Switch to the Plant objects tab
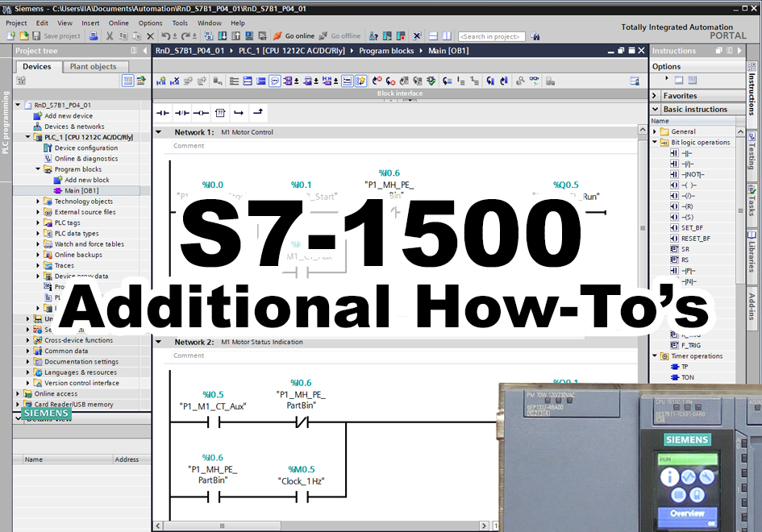This screenshot has height=532, width=762. pyautogui.click(x=93, y=67)
